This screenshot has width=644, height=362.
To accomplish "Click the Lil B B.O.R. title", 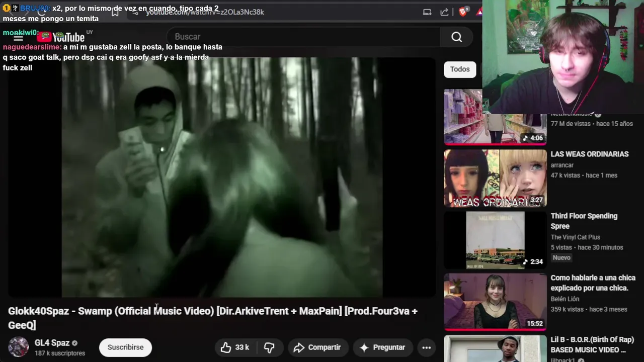I will pos(592,345).
